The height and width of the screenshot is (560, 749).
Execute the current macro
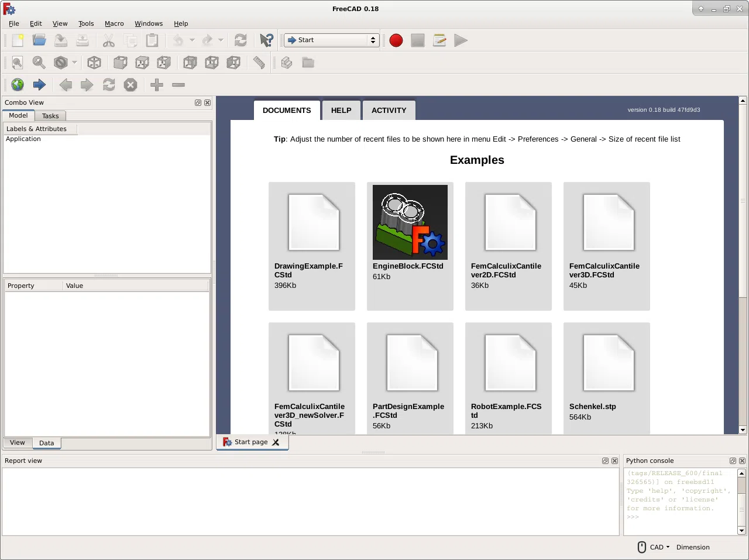coord(461,40)
